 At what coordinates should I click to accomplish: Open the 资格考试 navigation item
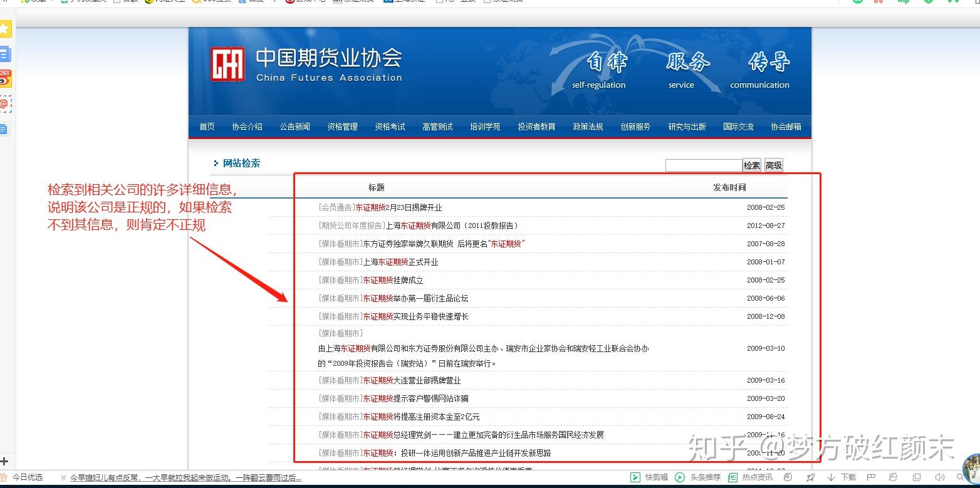click(x=390, y=127)
